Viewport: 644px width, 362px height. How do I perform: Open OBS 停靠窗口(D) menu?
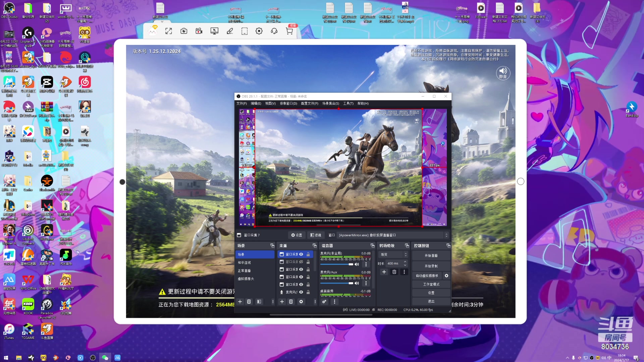288,104
